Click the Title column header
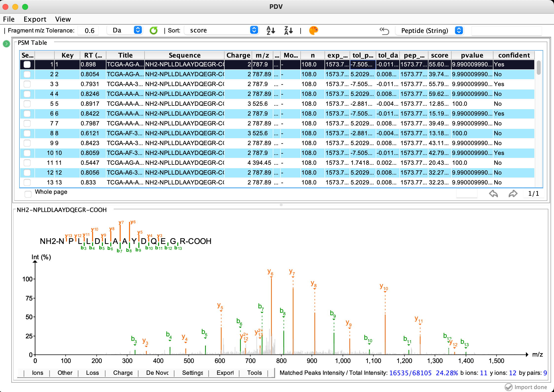The width and height of the screenshot is (554, 392). pos(125,55)
